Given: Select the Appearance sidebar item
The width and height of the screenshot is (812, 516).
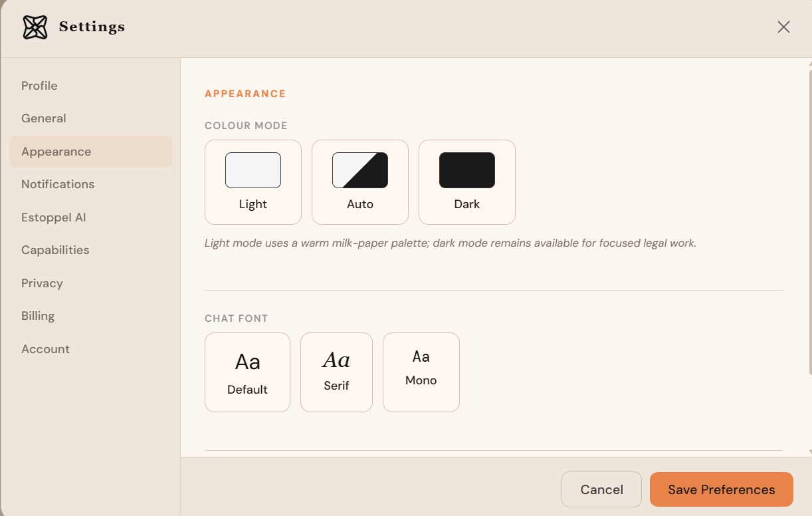Looking at the screenshot, I should pos(90,152).
